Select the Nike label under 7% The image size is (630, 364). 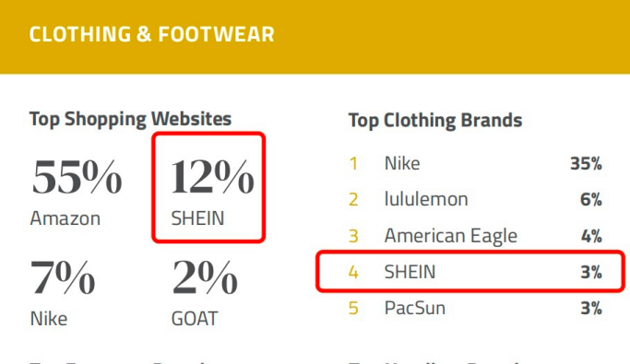tap(49, 319)
